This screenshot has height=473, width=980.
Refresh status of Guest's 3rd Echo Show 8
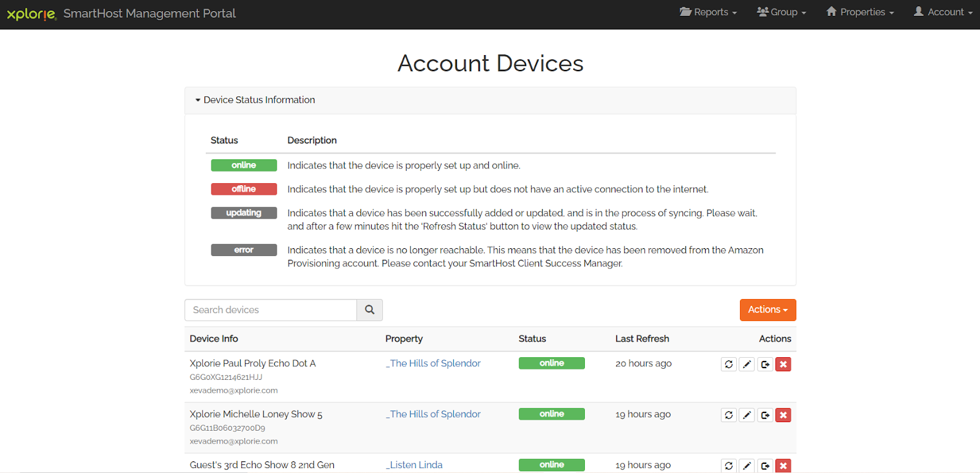click(729, 466)
